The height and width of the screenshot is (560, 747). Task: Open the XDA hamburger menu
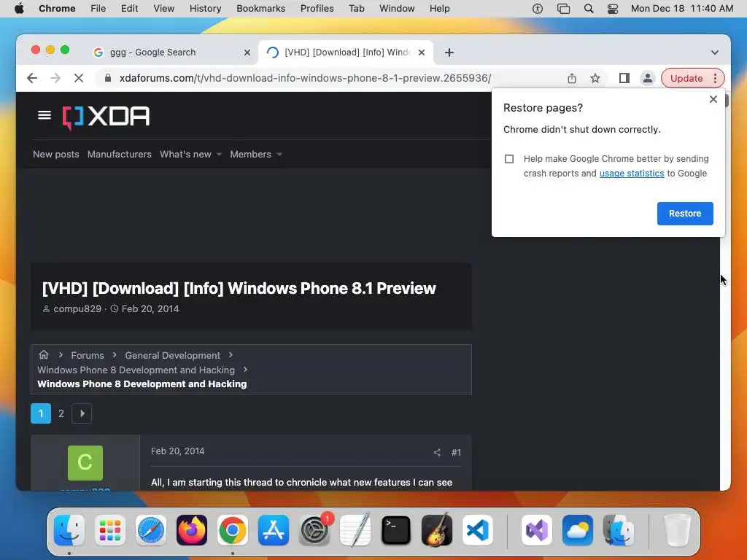(44, 115)
